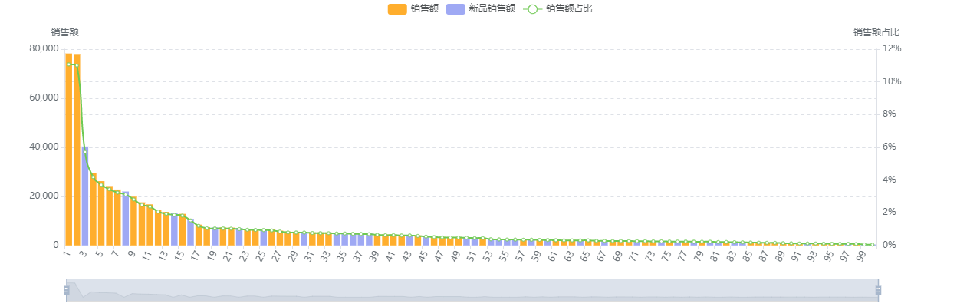Click x-axis label 51
980x307 pixels.
471,255
